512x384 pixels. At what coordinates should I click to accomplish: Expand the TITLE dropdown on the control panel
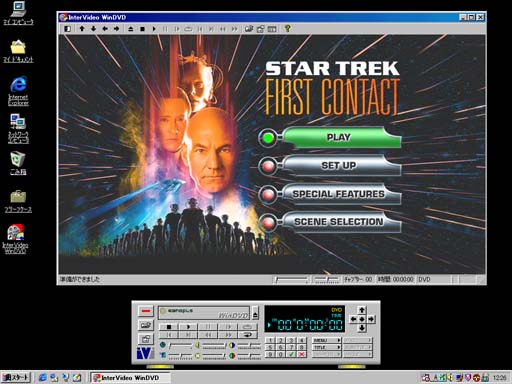(x=327, y=347)
